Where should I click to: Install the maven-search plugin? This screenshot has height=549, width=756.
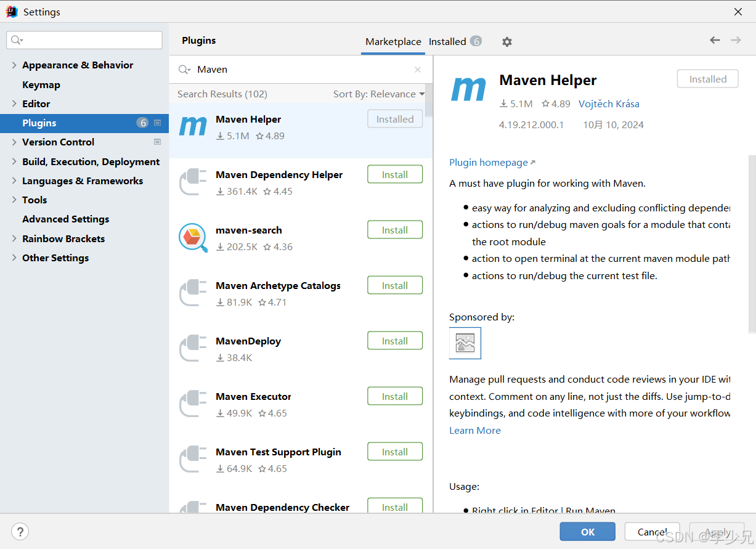click(x=395, y=230)
